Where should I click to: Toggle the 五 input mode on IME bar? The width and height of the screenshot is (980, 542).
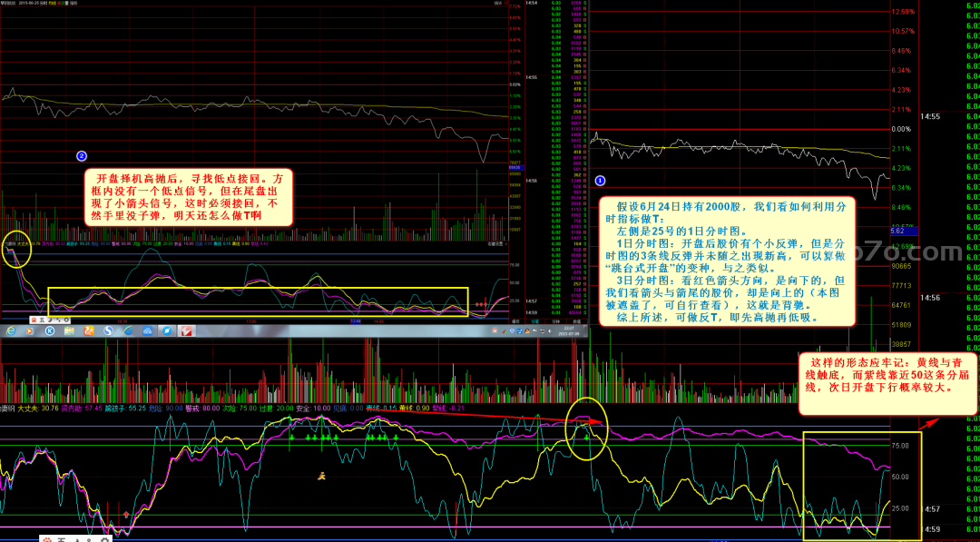[x=42, y=320]
